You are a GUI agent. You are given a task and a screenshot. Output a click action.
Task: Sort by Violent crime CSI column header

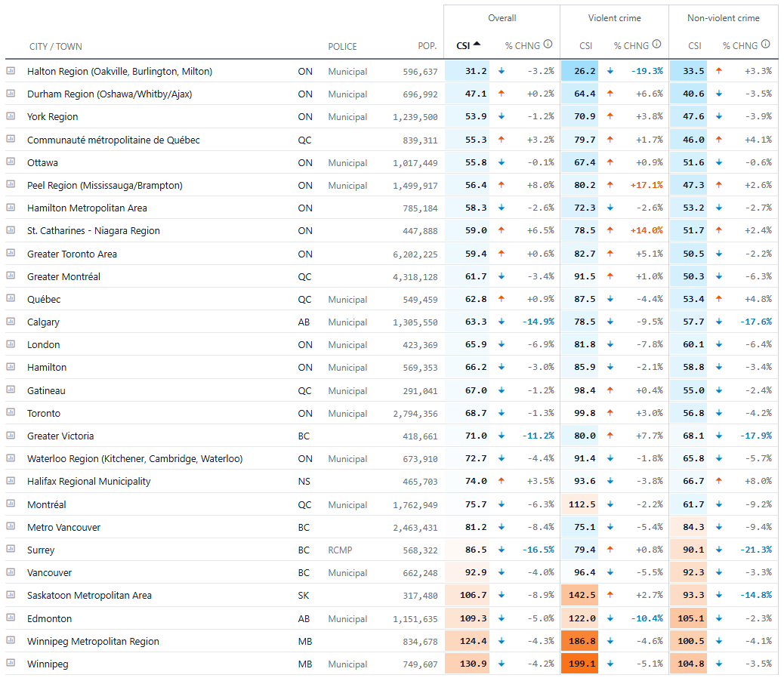[586, 46]
